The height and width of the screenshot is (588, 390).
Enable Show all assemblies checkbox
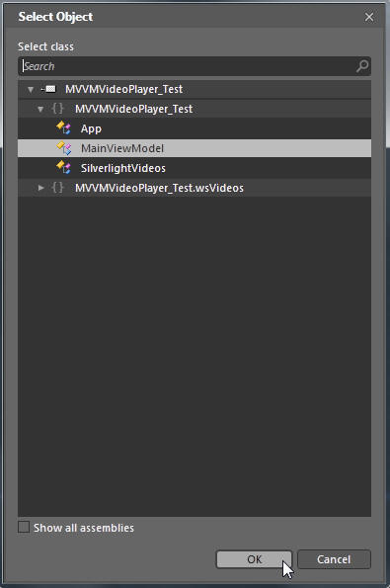(x=24, y=527)
